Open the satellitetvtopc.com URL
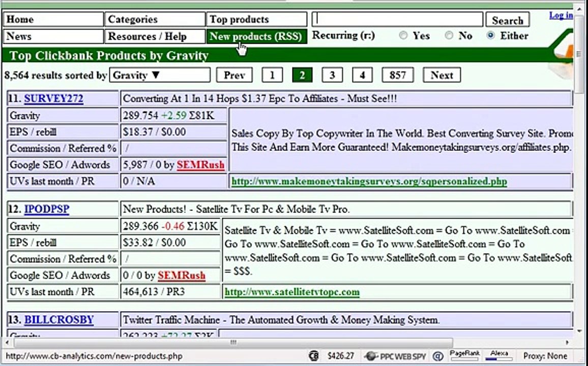Image resolution: width=588 pixels, height=366 pixels. pos(292,292)
